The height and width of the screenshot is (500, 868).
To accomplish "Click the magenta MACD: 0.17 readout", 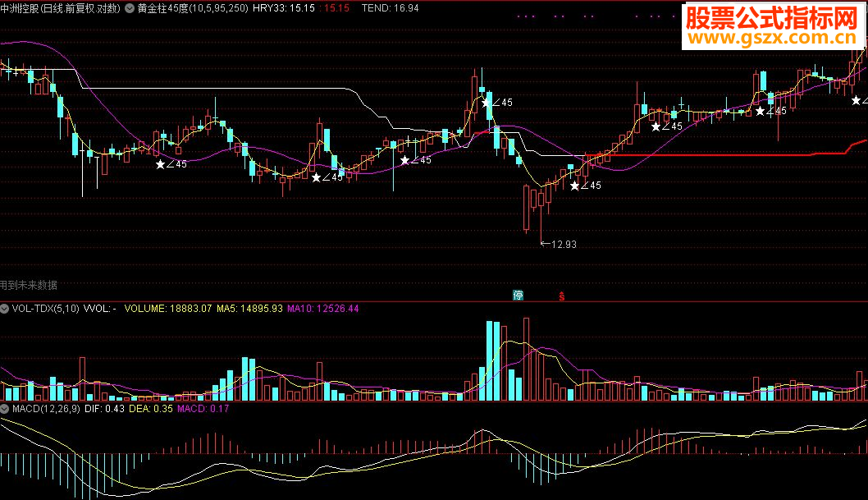I will point(203,409).
